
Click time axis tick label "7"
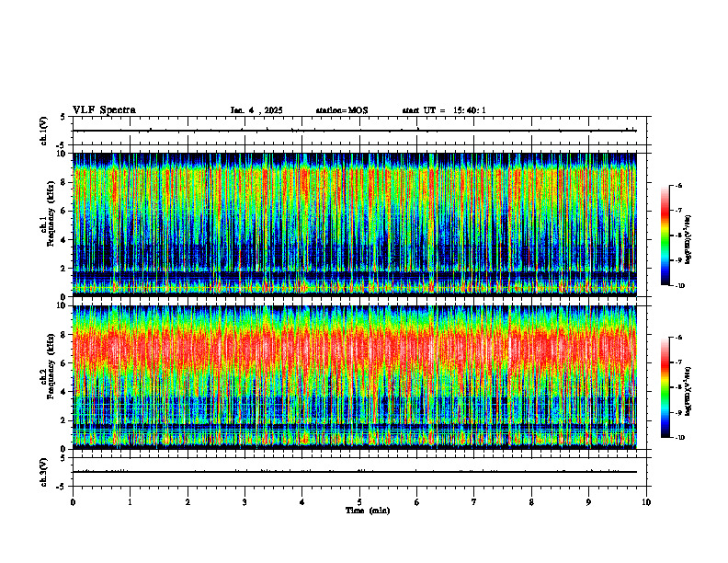(474, 502)
